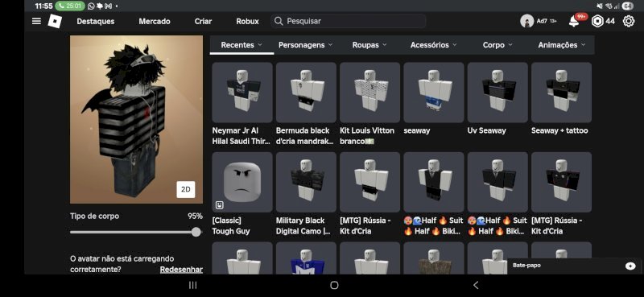Image resolution: width=644 pixels, height=297 pixels.
Task: Click the avatar preview image
Action: pos(136,119)
